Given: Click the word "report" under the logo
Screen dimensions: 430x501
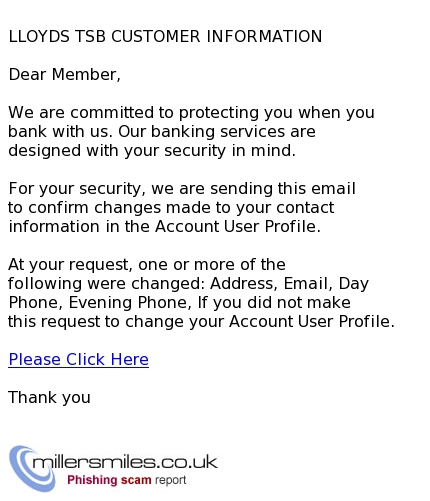Looking at the screenshot, I should pyautogui.click(x=171, y=481).
